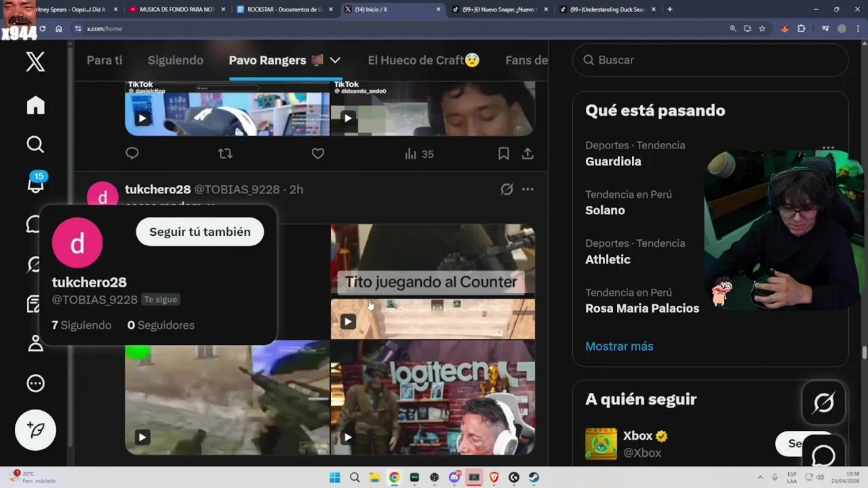Open Solano trending topic

point(605,210)
